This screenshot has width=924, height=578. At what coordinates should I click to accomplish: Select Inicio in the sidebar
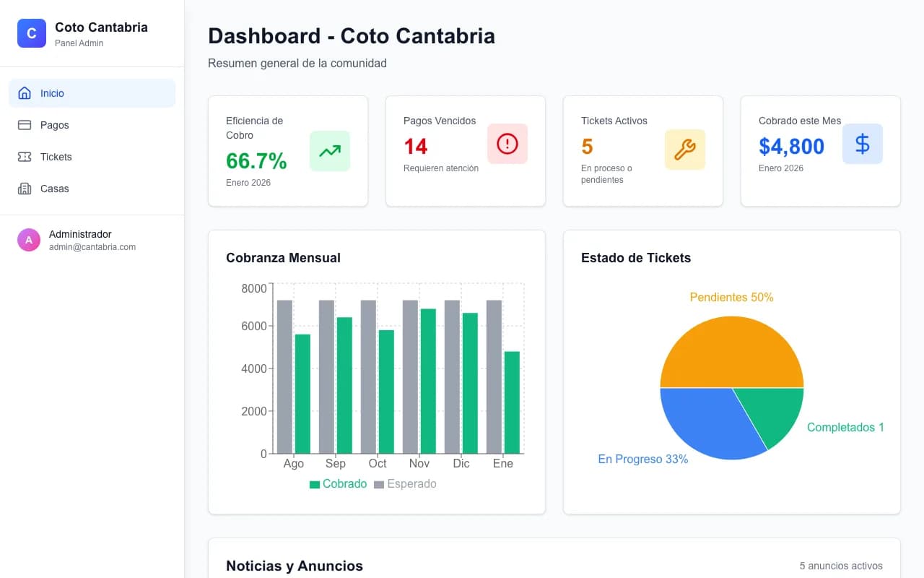[x=92, y=93]
